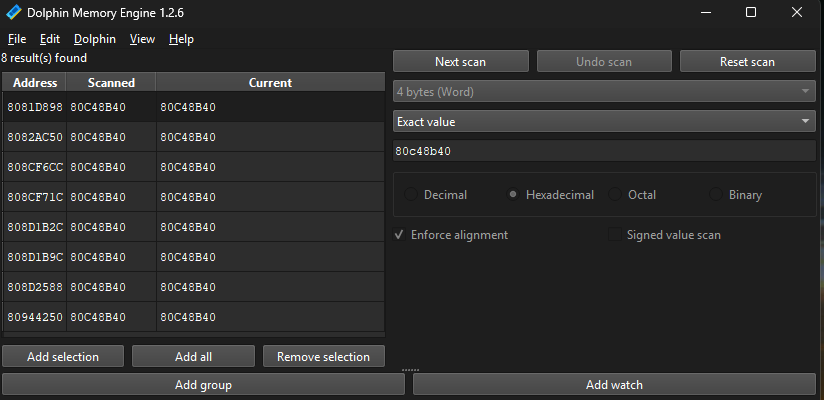
Task: Click the splitter handle dots above Add watch
Action: pos(410,370)
